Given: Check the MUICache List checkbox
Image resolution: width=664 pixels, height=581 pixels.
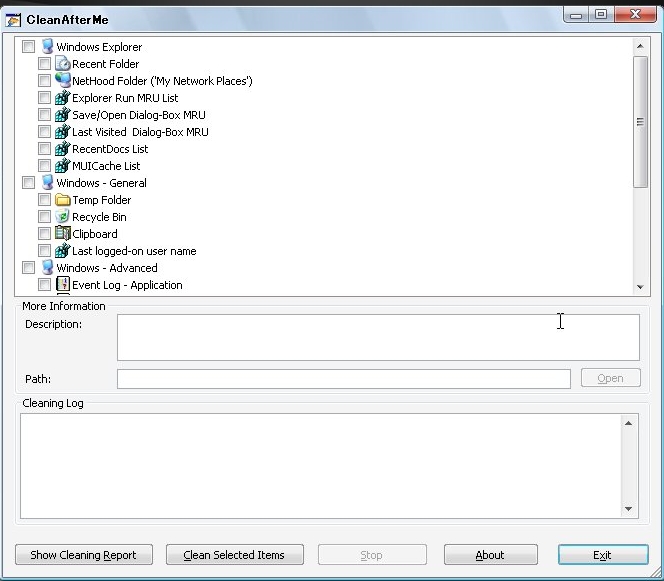Looking at the screenshot, I should point(44,166).
